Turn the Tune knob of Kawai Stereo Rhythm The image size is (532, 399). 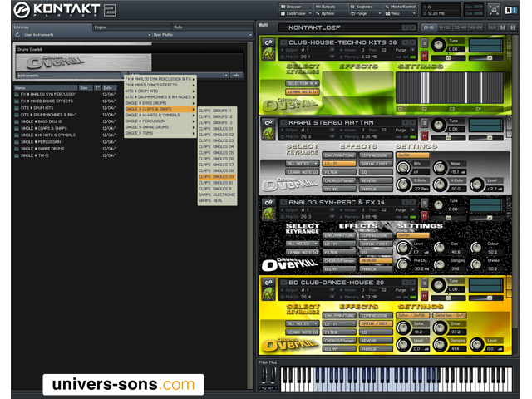[x=438, y=125]
